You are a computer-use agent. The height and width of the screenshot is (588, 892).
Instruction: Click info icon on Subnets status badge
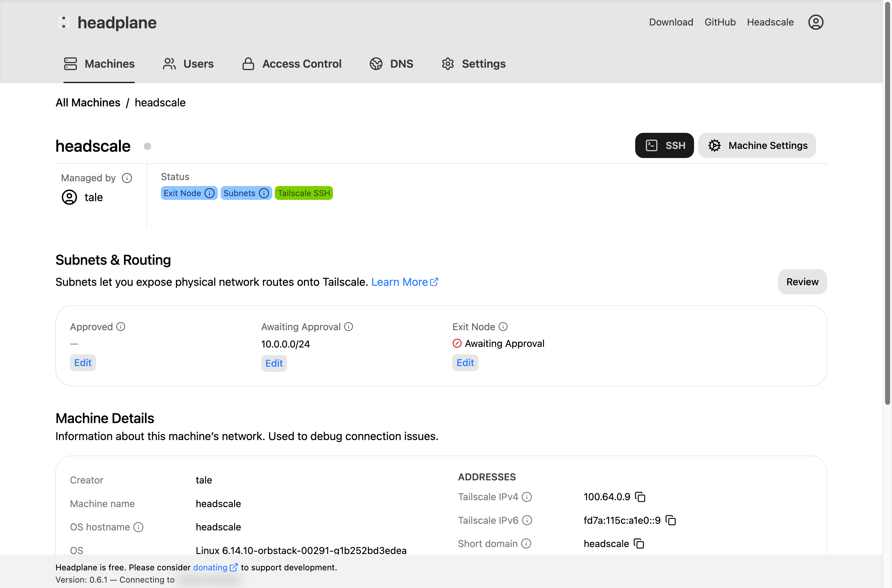tap(264, 193)
